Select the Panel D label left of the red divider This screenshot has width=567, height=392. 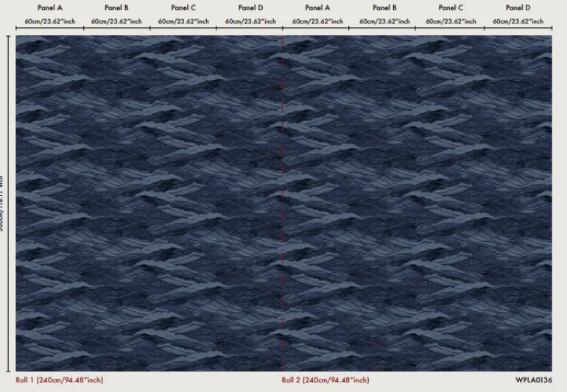(250, 8)
